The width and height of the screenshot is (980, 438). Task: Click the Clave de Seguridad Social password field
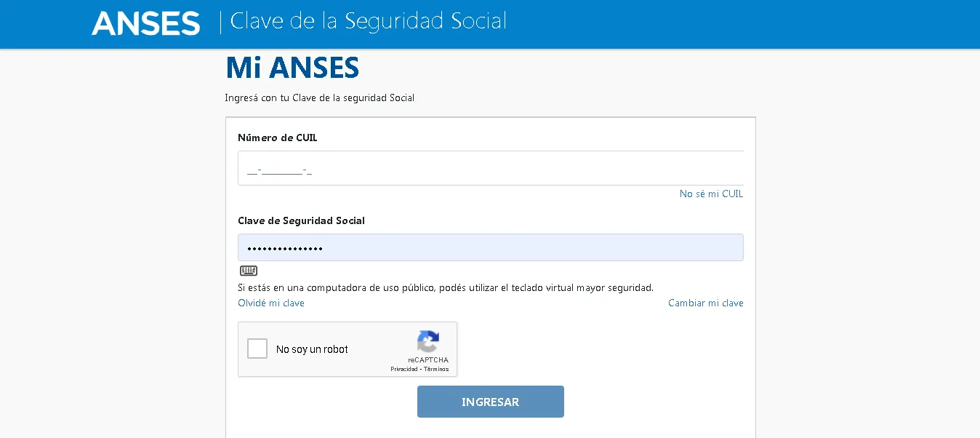point(490,248)
